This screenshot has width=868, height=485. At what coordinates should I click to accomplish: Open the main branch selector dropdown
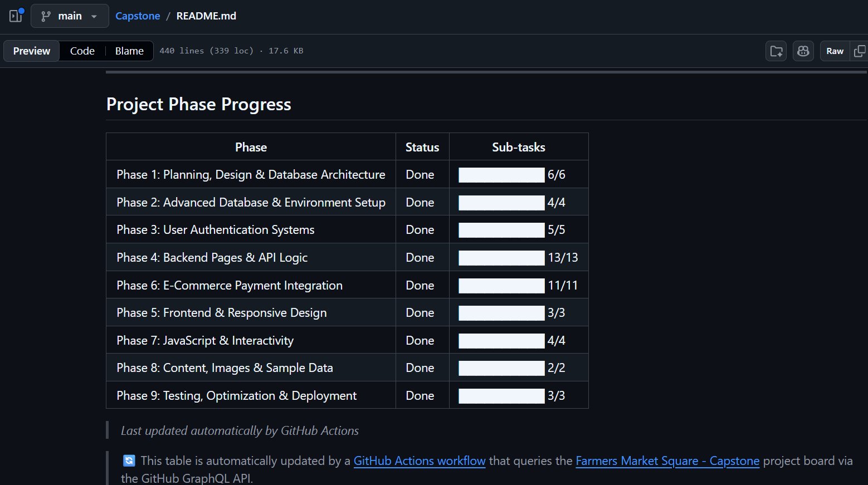[70, 16]
